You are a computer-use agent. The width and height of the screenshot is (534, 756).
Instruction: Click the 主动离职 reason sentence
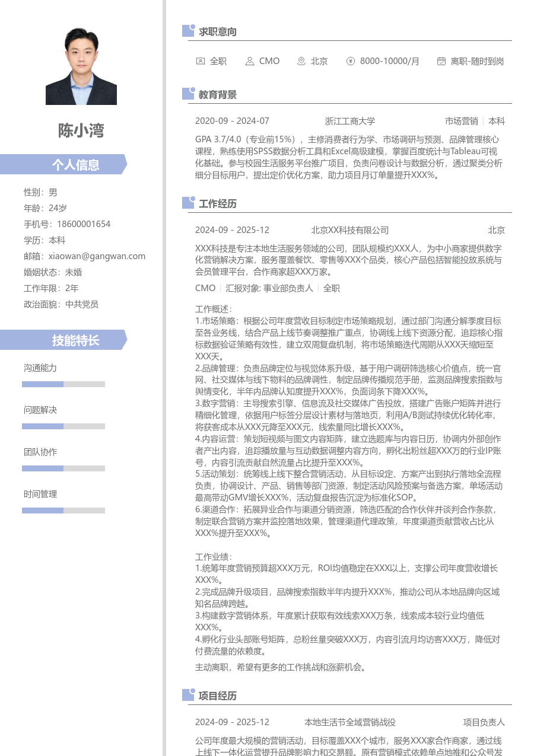(x=281, y=667)
